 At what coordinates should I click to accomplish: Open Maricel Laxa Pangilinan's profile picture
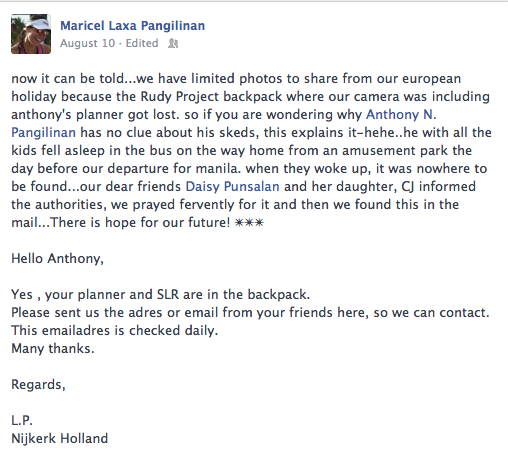pos(31,34)
